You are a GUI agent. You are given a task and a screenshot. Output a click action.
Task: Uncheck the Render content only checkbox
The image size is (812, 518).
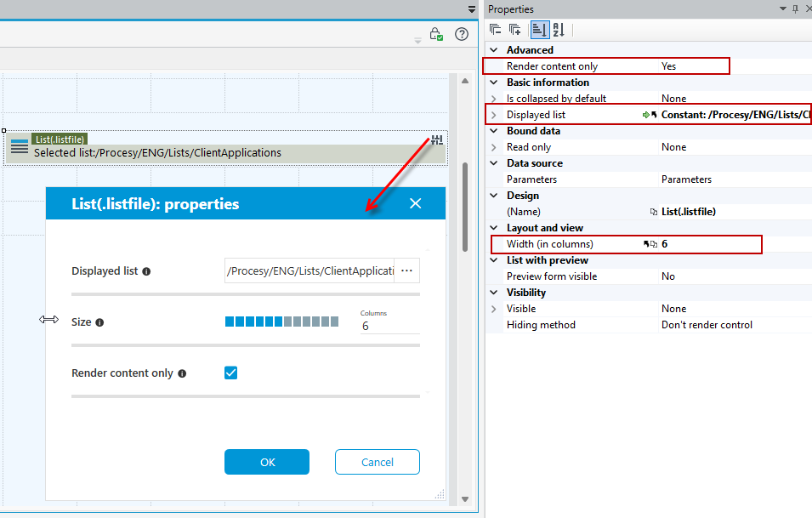click(x=231, y=373)
